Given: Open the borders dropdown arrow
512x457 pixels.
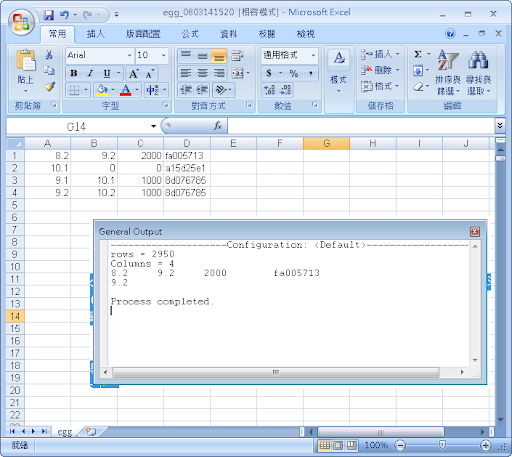Looking at the screenshot, I should click(86, 90).
